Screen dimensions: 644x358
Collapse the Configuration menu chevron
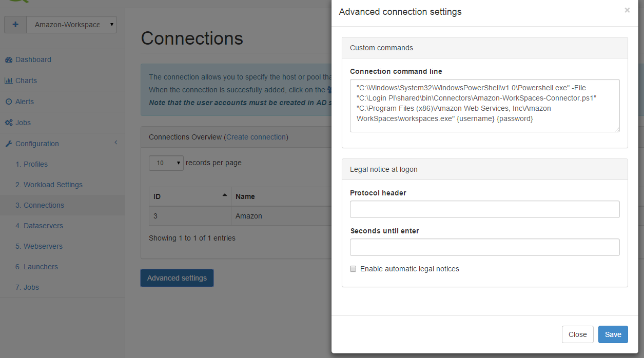(x=116, y=143)
